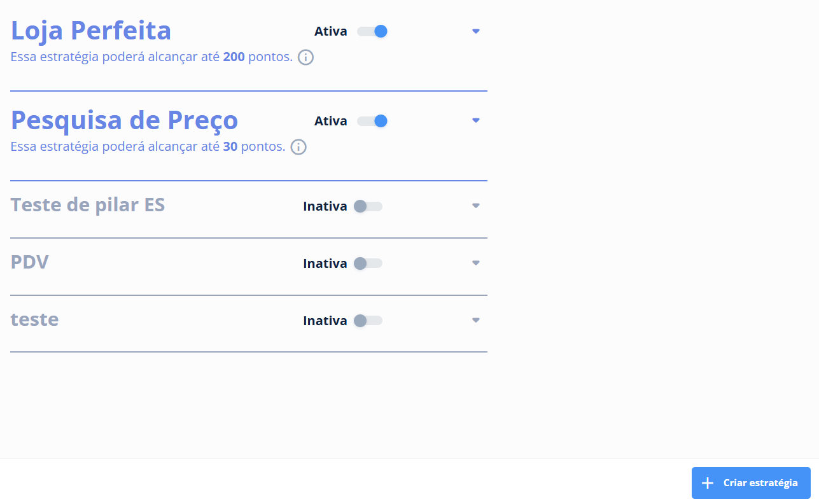
Task: Click the Criar estratégia button
Action: point(751,483)
